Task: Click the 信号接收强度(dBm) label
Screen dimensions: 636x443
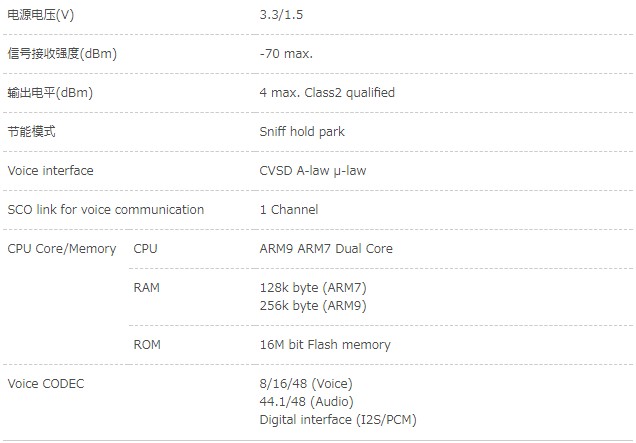Action: click(62, 54)
